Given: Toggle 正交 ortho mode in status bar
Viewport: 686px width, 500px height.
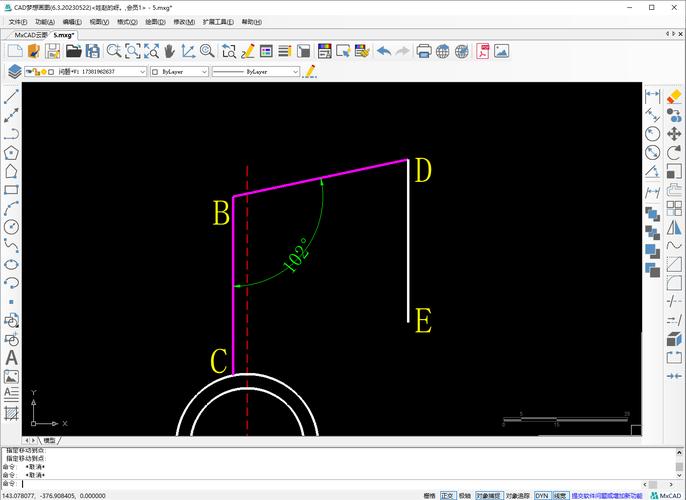Looking at the screenshot, I should 447,494.
